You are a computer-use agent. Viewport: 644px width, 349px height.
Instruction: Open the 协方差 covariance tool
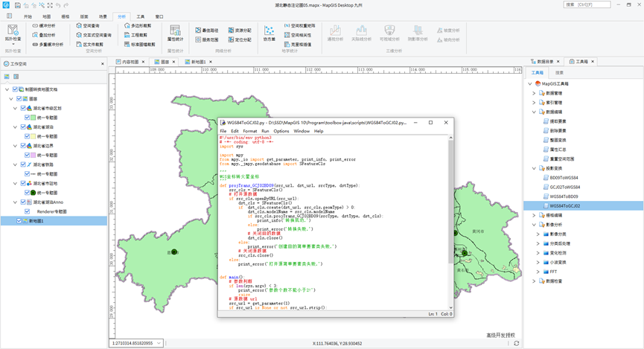[269, 32]
